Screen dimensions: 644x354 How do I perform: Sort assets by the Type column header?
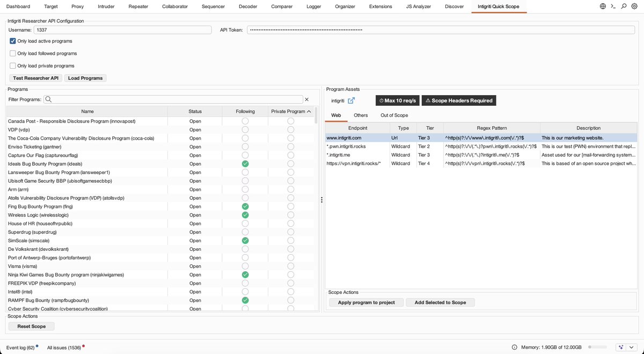(x=404, y=128)
